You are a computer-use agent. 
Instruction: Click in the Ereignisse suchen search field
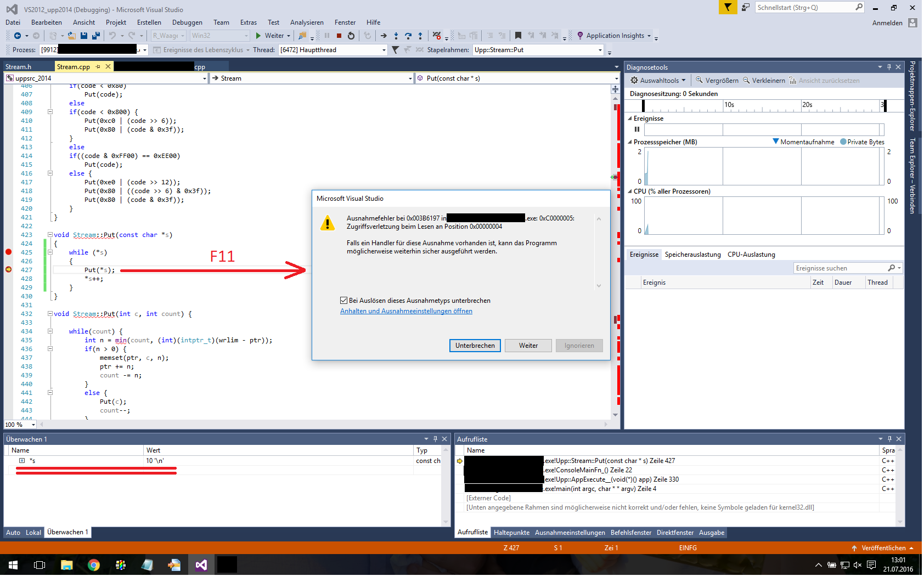click(840, 268)
